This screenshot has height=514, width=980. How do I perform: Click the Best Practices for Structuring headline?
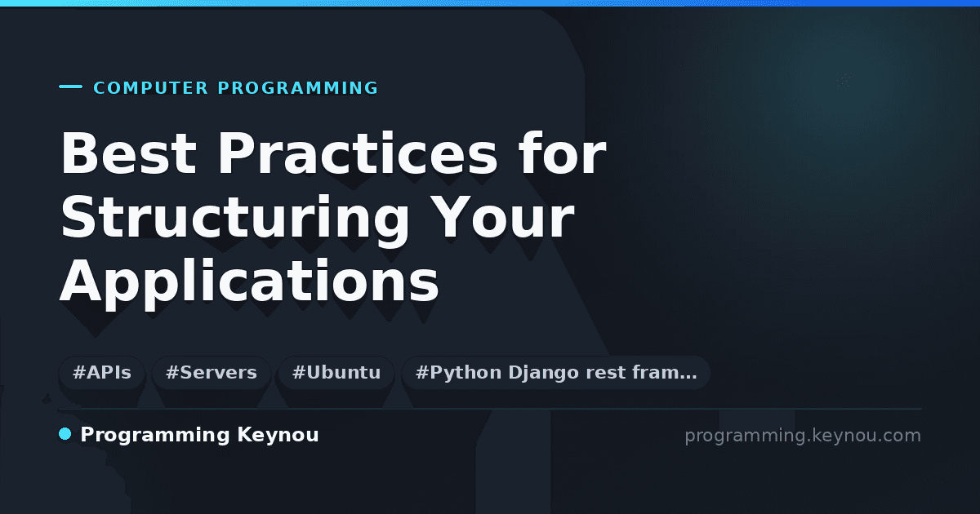coord(332,218)
